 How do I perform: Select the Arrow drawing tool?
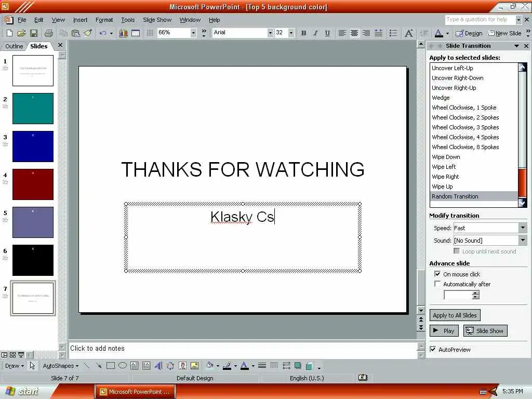(x=98, y=365)
